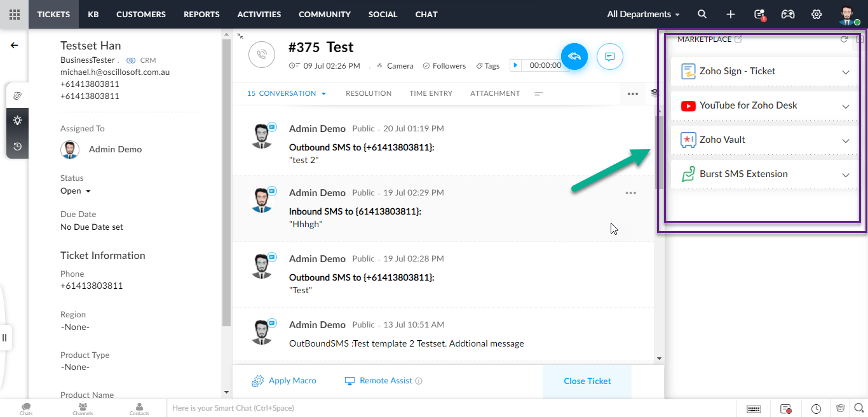Click the Smart Chat input field
The image size is (868, 417).
pyautogui.click(x=451, y=408)
